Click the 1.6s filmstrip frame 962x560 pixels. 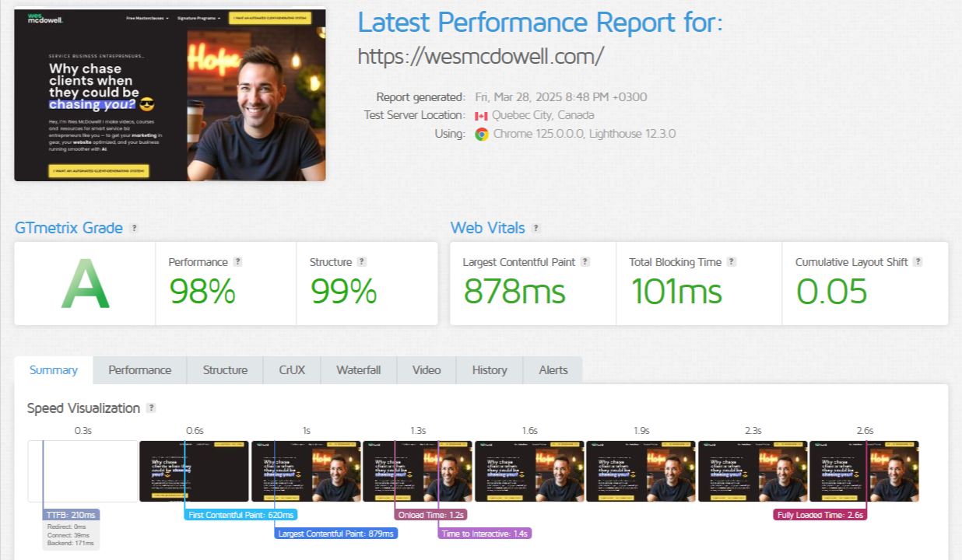pyautogui.click(x=529, y=471)
